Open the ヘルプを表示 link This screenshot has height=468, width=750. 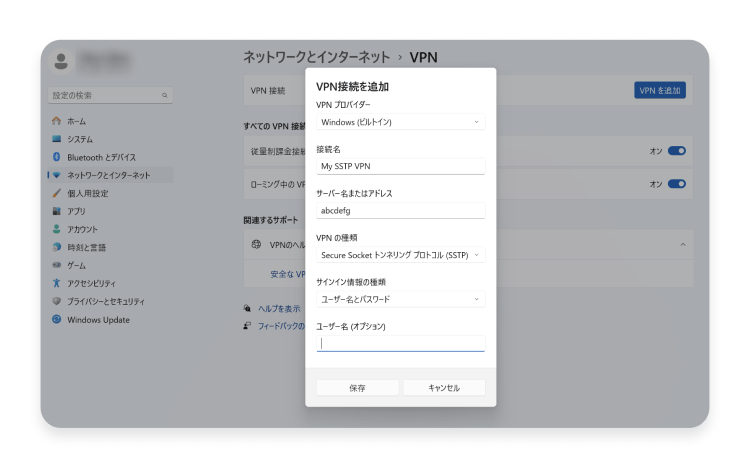point(279,309)
